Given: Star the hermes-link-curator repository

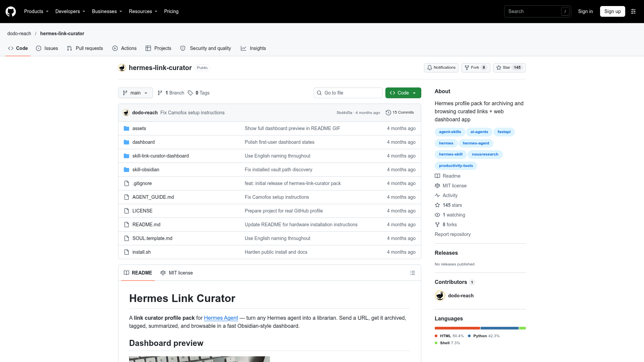Looking at the screenshot, I should tap(509, 68).
